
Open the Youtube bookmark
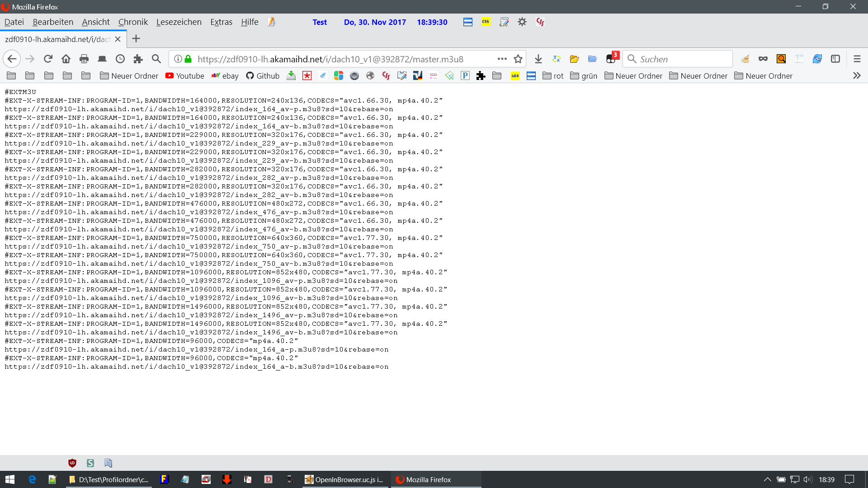pyautogui.click(x=185, y=76)
